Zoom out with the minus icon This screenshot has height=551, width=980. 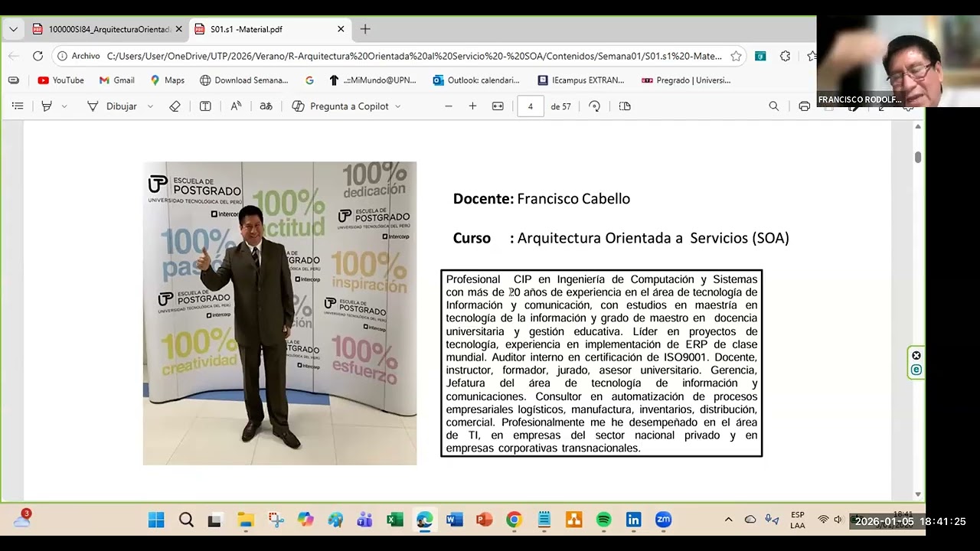coord(449,106)
